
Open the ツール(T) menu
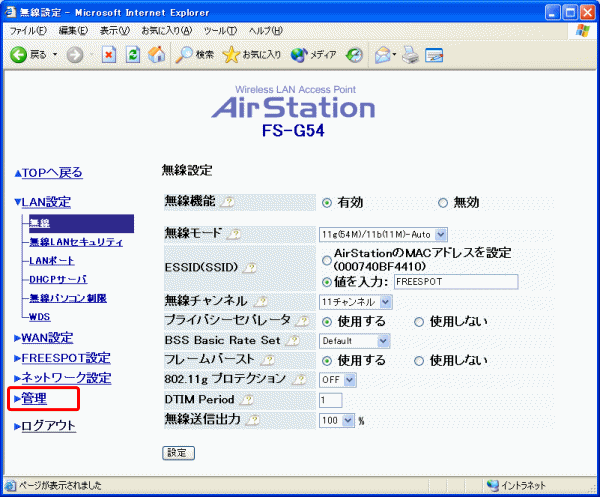click(x=220, y=31)
